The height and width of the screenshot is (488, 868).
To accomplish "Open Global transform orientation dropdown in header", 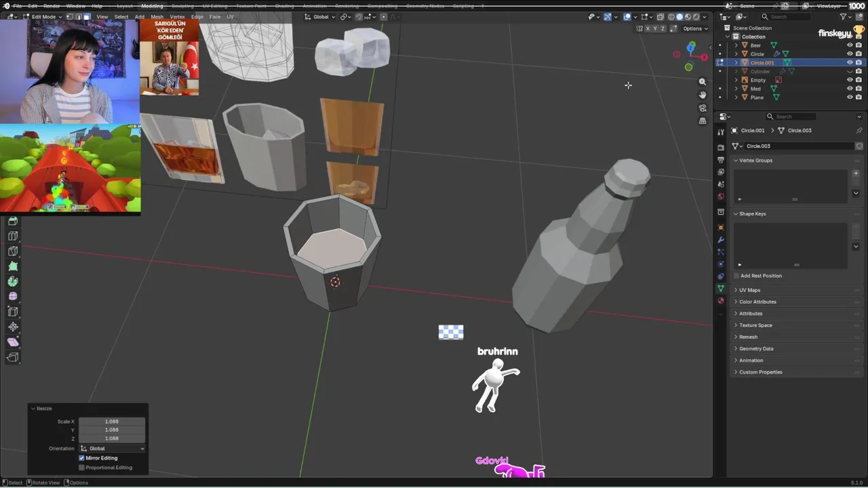I will 320,16.
